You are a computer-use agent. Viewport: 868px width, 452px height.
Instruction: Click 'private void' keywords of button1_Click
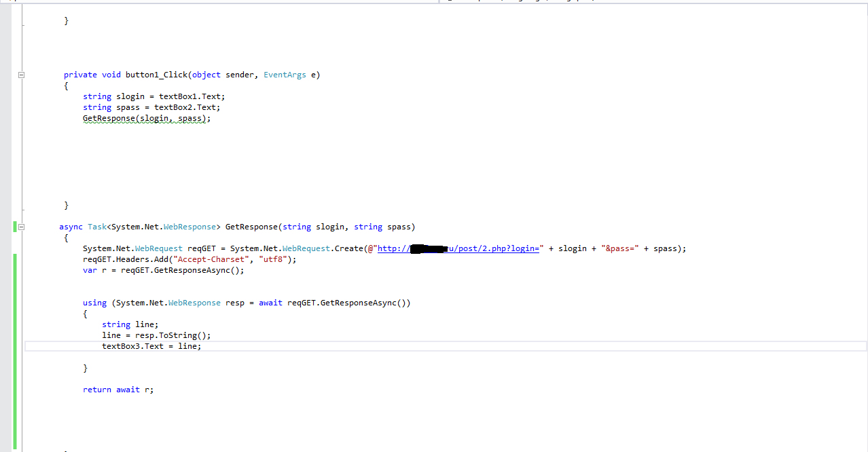pos(90,75)
